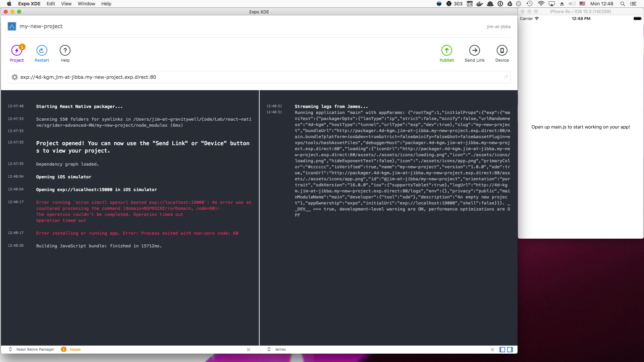
Task: Click the Publish icon
Action: coord(446,51)
